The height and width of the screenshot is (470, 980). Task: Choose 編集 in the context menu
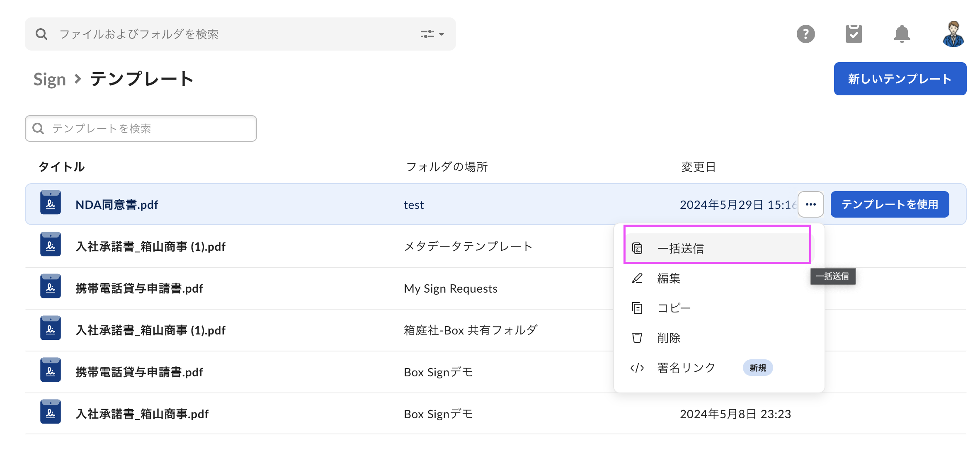pos(668,279)
